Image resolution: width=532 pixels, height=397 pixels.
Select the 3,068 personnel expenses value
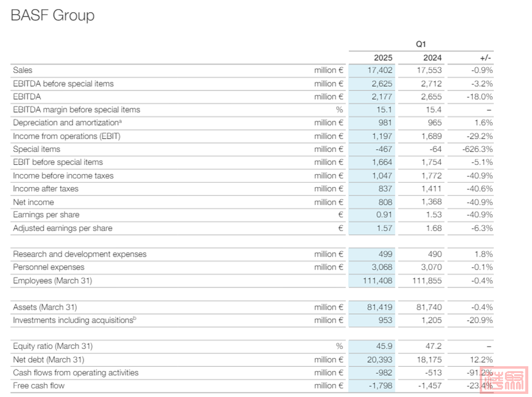pos(382,267)
